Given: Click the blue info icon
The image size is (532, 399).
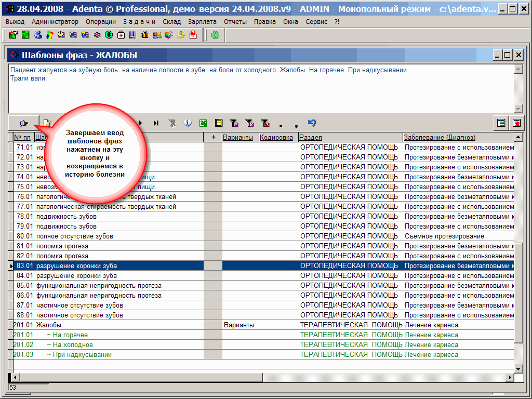Looking at the screenshot, I should tap(188, 123).
